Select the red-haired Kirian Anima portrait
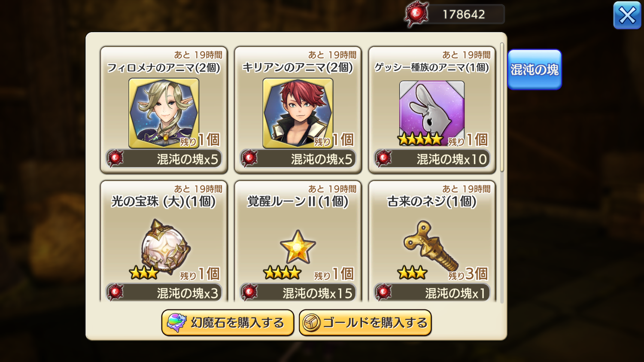The height and width of the screenshot is (362, 644). pos(298,113)
